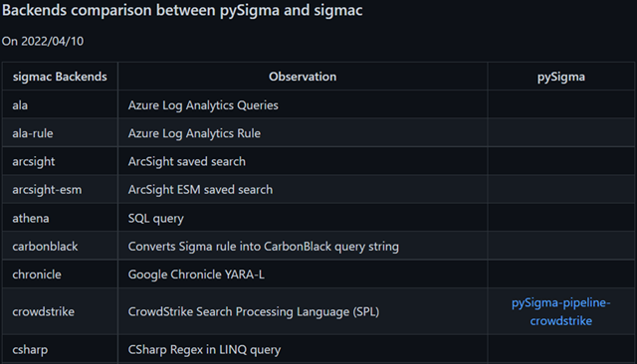
Task: Click 'CSharp Regex in LINQ query' text
Action: pos(204,350)
